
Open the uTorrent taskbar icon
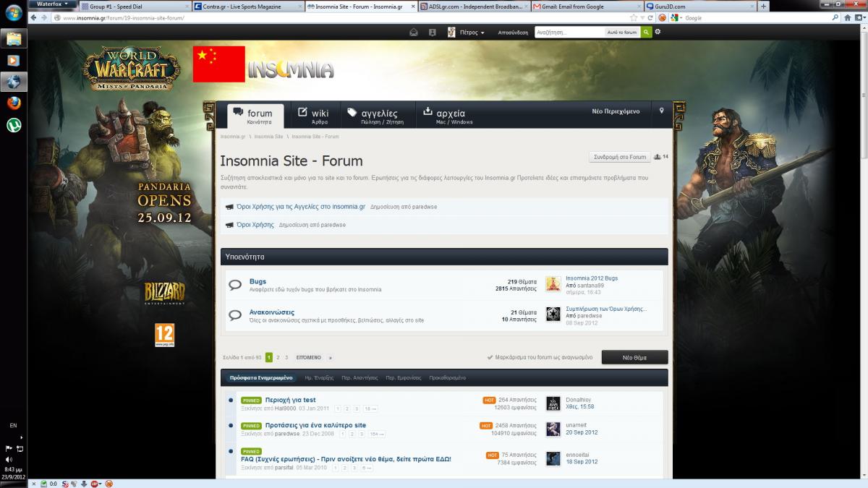14,125
